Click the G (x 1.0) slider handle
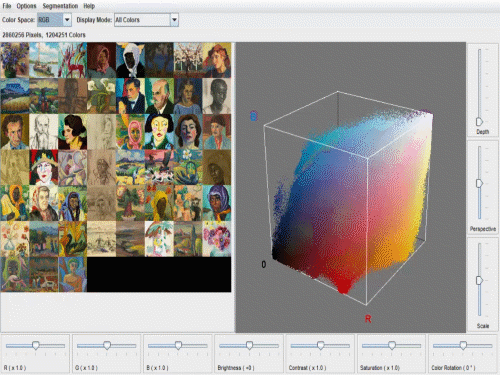 (x=107, y=345)
